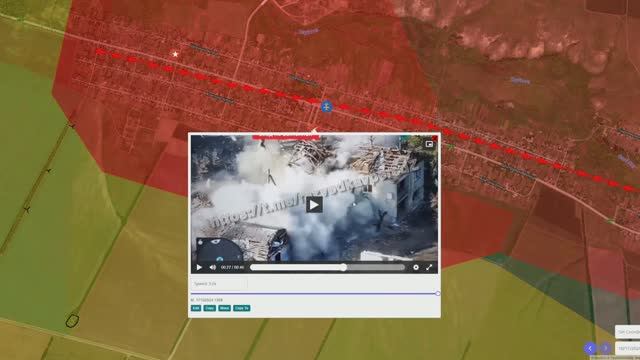Viewport: 640px width, 360px height.
Task: Click the purple next arrow button
Action: click(605, 348)
